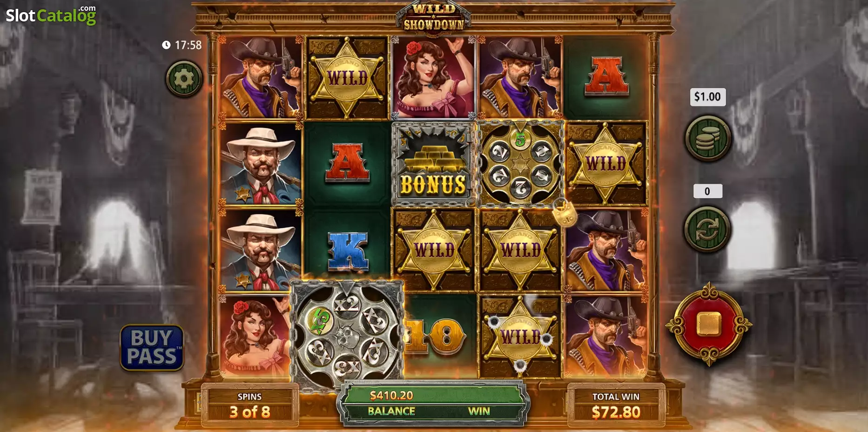868x432 pixels.
Task: Click the red A in top right
Action: tap(606, 77)
